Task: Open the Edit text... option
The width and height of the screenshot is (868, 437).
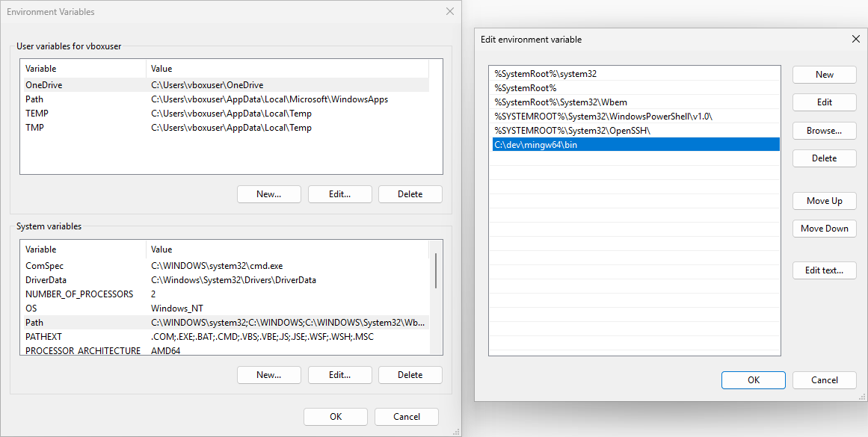Action: point(824,270)
